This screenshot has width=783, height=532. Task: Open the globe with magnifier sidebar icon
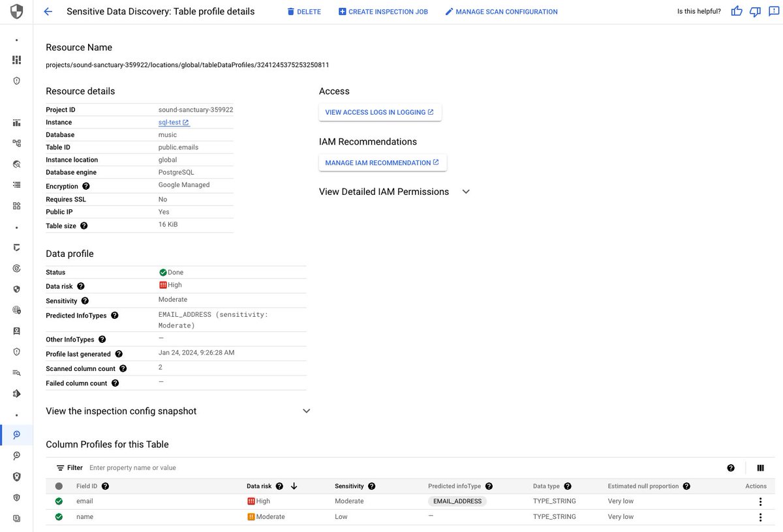(17, 164)
